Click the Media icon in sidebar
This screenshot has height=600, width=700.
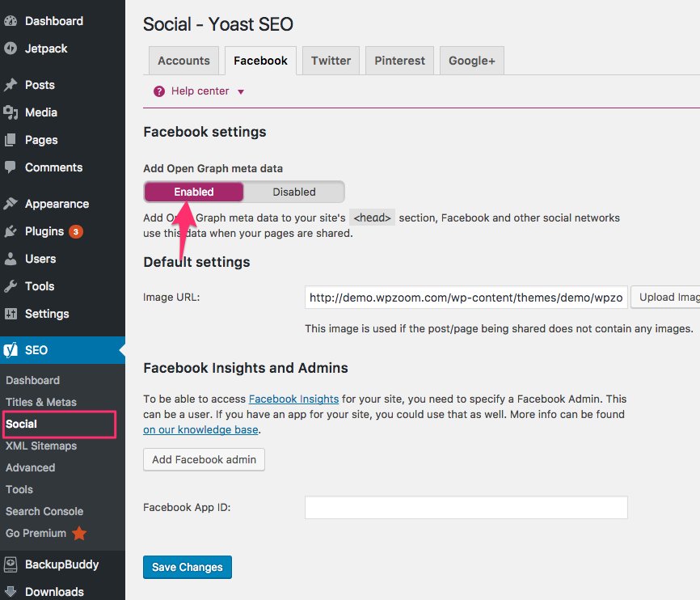pyautogui.click(x=11, y=112)
